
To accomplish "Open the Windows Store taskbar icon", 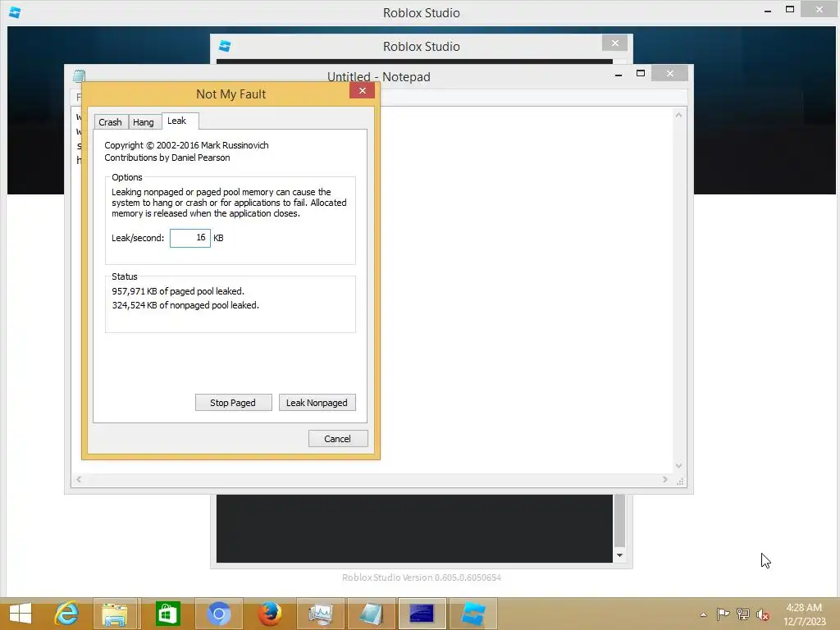I will 167,614.
